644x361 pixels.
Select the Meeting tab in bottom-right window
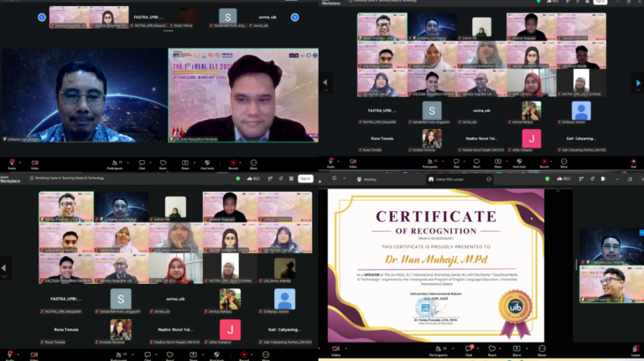click(x=366, y=179)
